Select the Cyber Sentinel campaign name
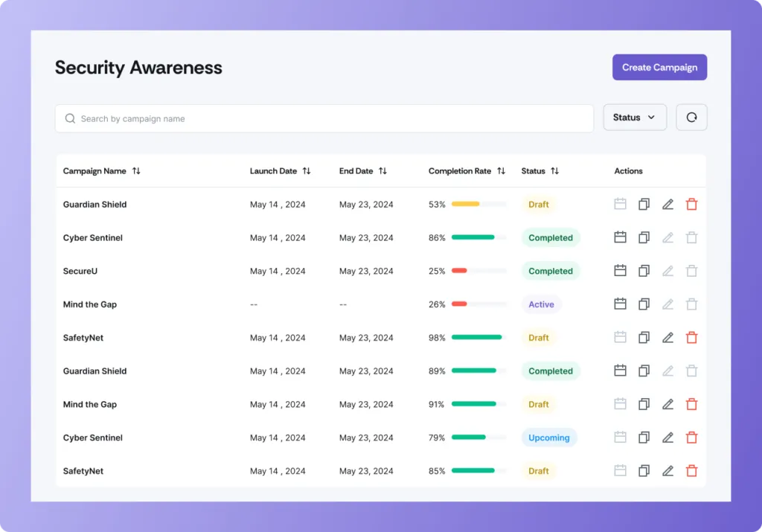 [92, 237]
